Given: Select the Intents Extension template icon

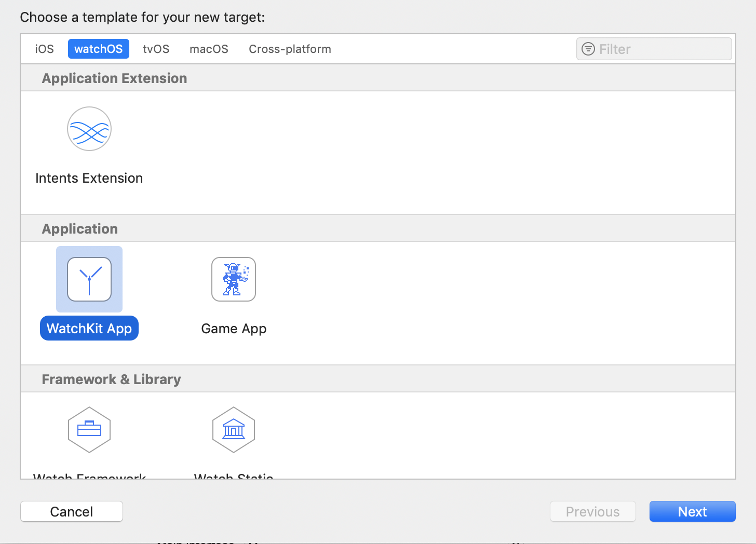Looking at the screenshot, I should [x=89, y=129].
